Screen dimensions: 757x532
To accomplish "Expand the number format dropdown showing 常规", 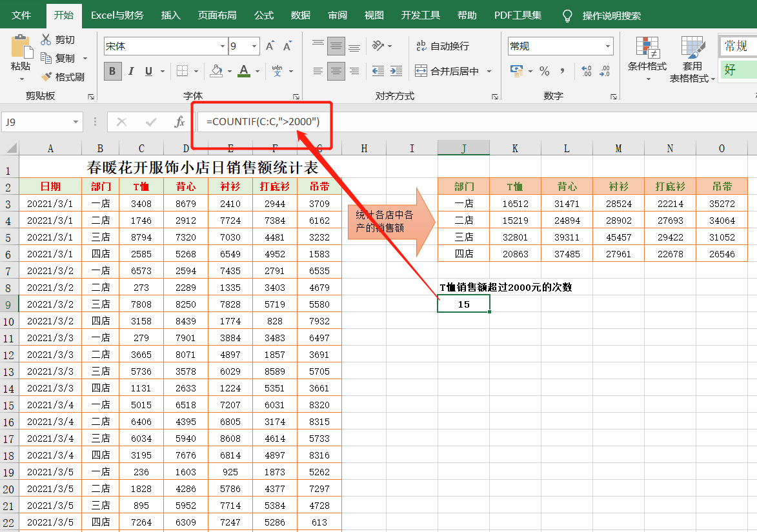I will coord(608,46).
